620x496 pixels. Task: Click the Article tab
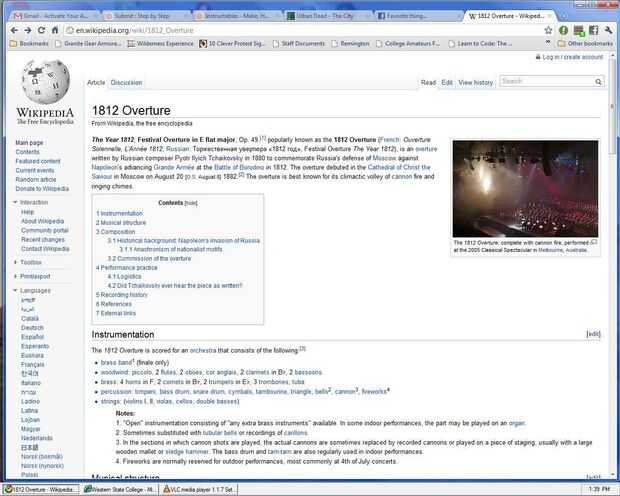point(96,82)
